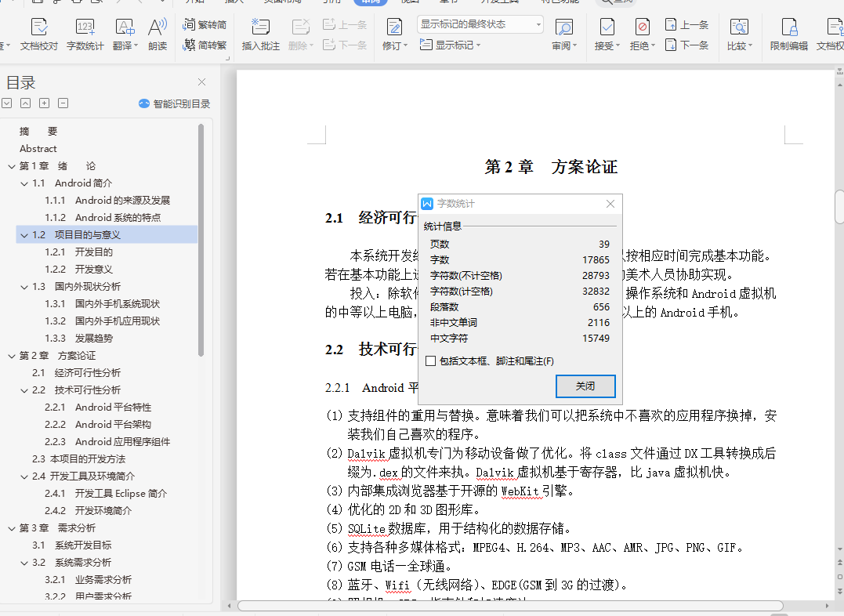This screenshot has width=844, height=616.
Task: Click 智能识别目录 smart outline recognition
Action: [x=175, y=104]
